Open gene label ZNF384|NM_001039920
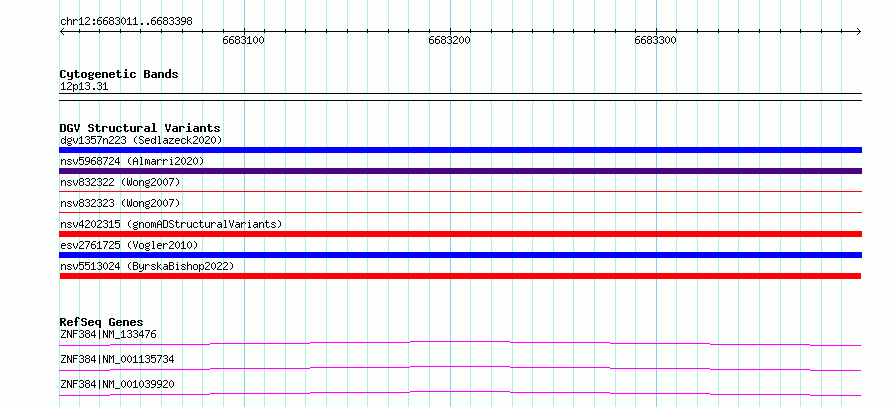Viewport: 890px width, 407px height. pyautogui.click(x=117, y=385)
